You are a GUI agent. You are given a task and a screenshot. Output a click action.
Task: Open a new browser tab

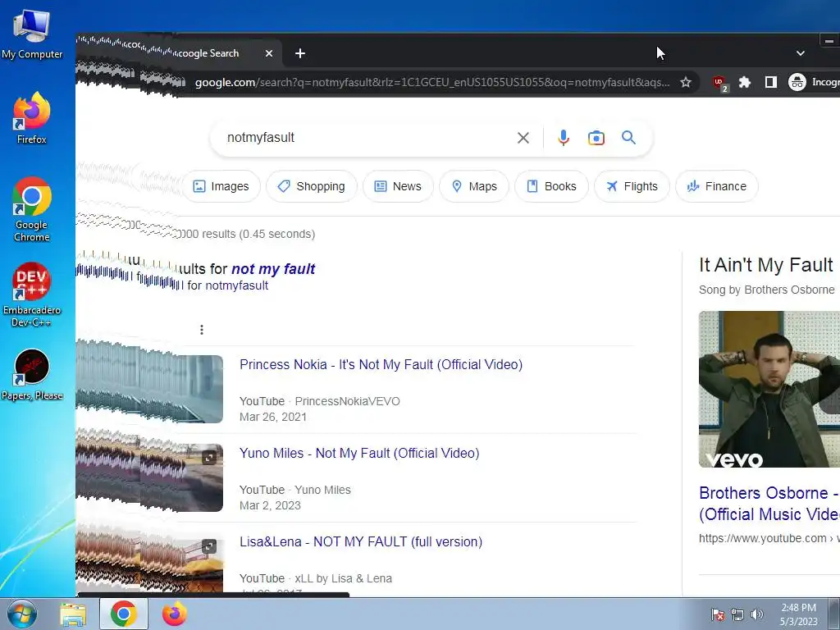300,53
